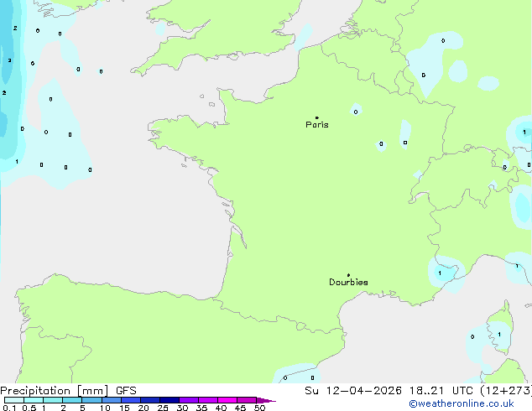
Task: Click the Dourbies city marker dot
Action: coord(348,275)
